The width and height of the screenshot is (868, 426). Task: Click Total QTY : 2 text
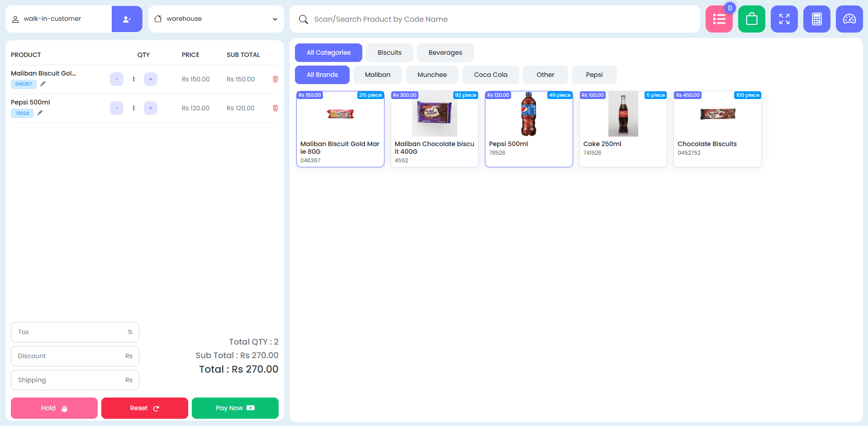coord(254,342)
